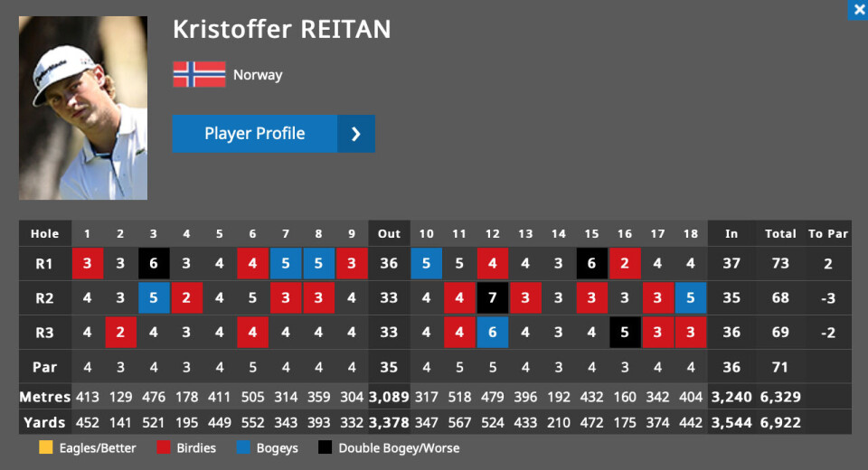Close the player scorecard popup
868x470 pixels.
859,10
